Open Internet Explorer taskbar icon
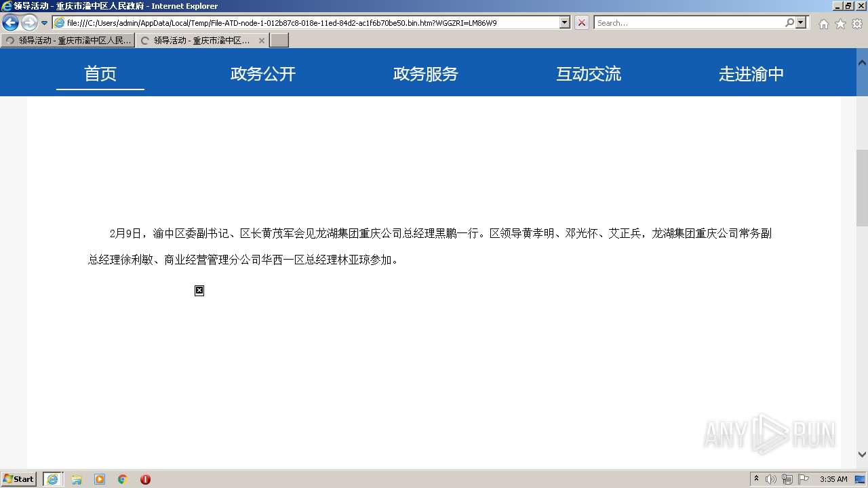Viewport: 868px width, 488px height. coord(53,479)
